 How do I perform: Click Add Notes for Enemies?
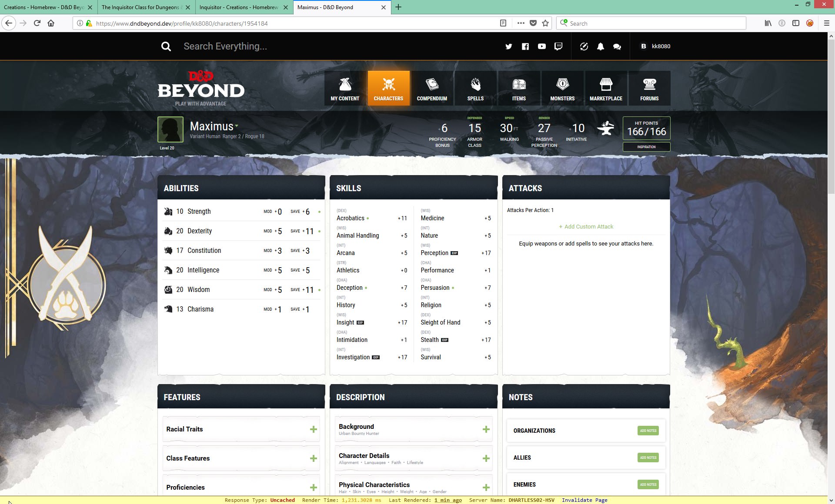pyautogui.click(x=648, y=484)
